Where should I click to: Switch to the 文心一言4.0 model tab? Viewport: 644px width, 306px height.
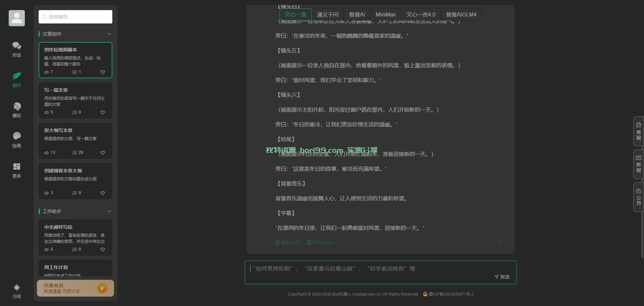pos(421,14)
